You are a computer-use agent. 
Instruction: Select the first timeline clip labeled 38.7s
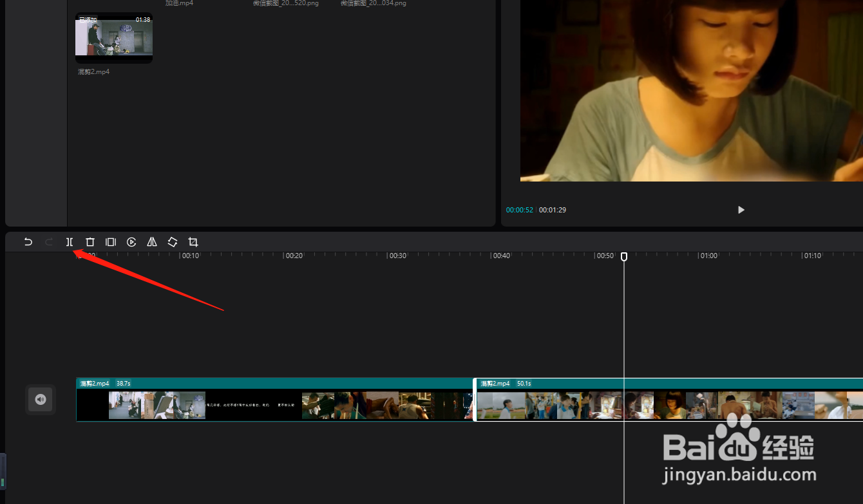[274, 400]
